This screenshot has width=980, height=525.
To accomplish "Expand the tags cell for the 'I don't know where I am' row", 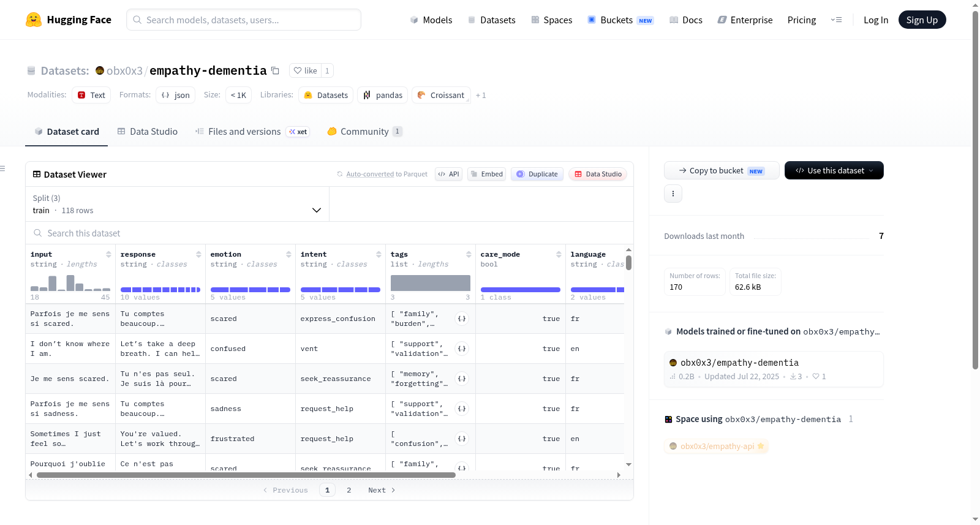I will [462, 349].
